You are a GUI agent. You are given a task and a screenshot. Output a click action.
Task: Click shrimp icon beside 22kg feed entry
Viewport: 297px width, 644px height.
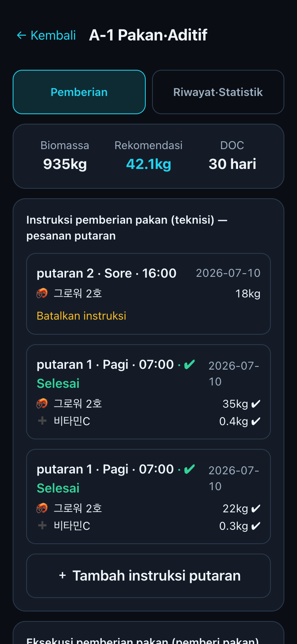tap(42, 508)
